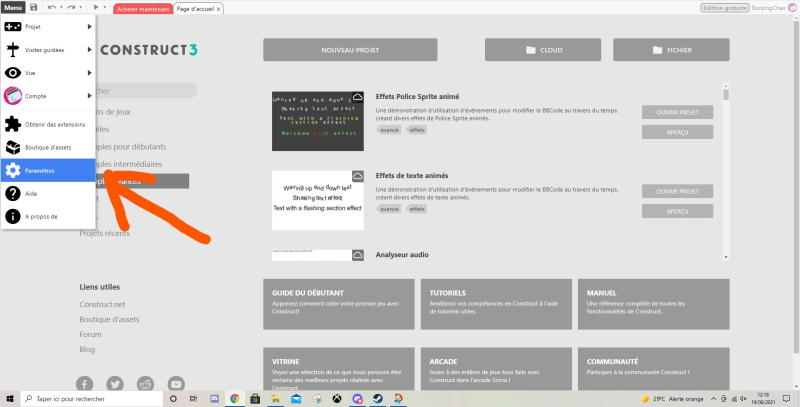Choose Obtenir des extensions menu entry
The height and width of the screenshot is (407, 800).
(48, 124)
